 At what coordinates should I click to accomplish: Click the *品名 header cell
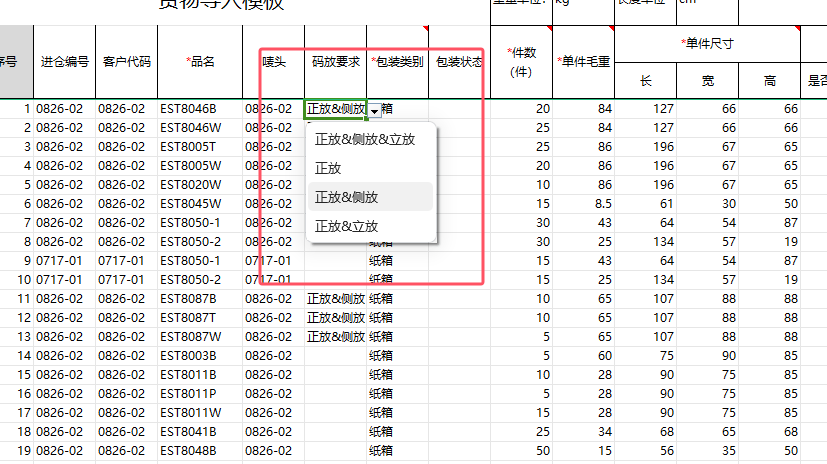200,62
